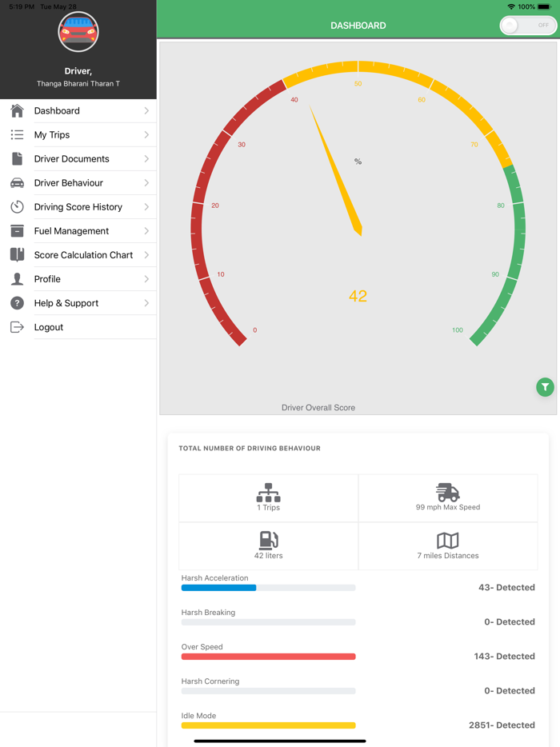
Task: Click the Help & Support question icon
Action: click(x=17, y=303)
